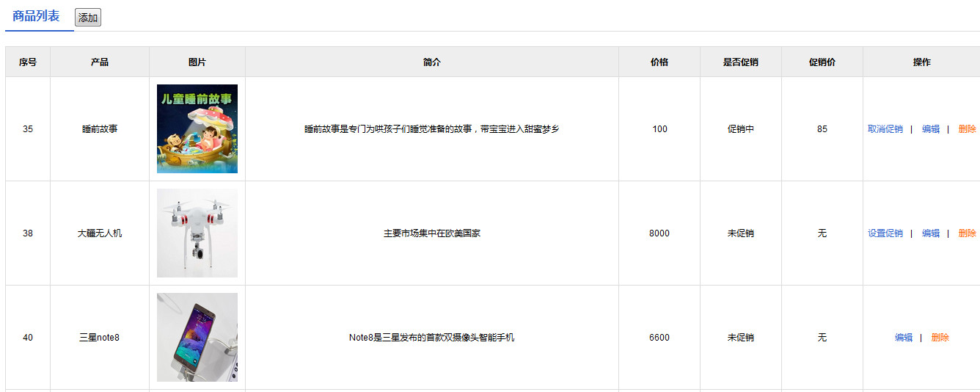The height and width of the screenshot is (392, 980).
Task: Select the product name 三星note8
Action: 100,338
